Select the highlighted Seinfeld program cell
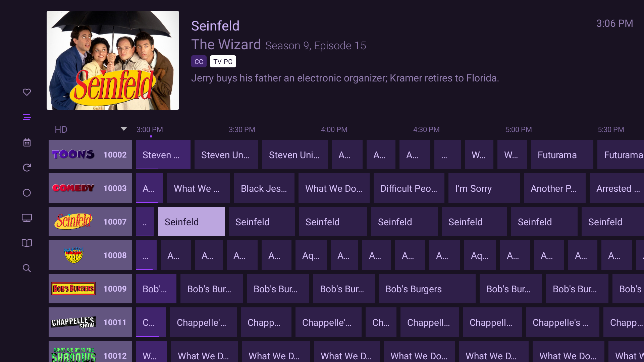Image resolution: width=644 pixels, height=362 pixels. click(191, 222)
